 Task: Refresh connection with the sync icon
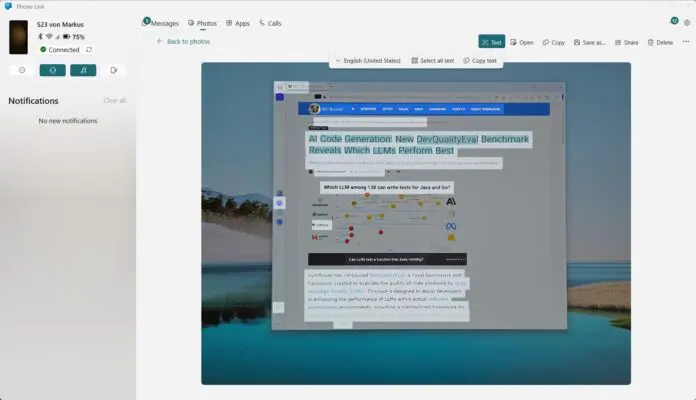coord(89,49)
